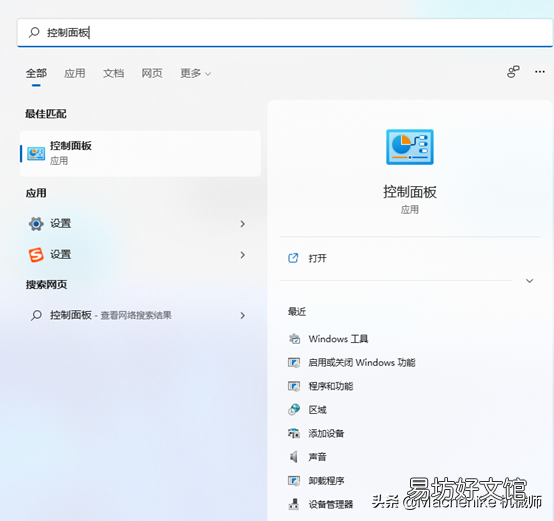
Task: Click the speaker icon for 声音
Action: pos(294,457)
